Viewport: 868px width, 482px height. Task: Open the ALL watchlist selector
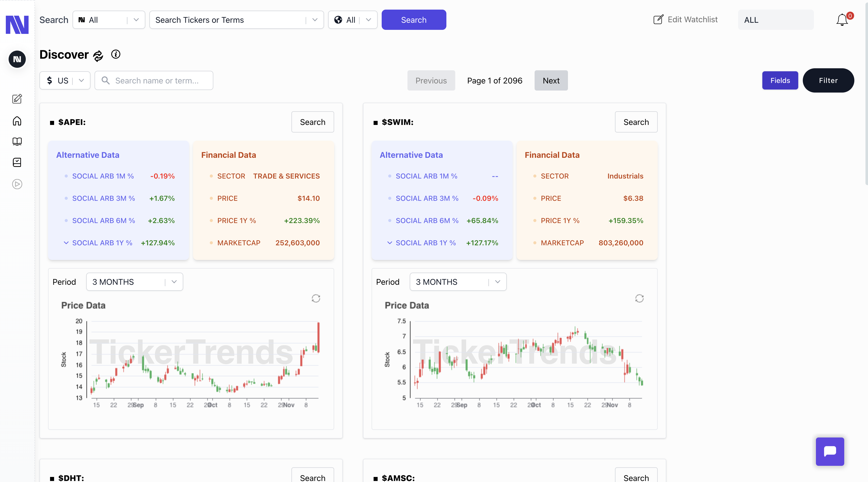coord(776,20)
